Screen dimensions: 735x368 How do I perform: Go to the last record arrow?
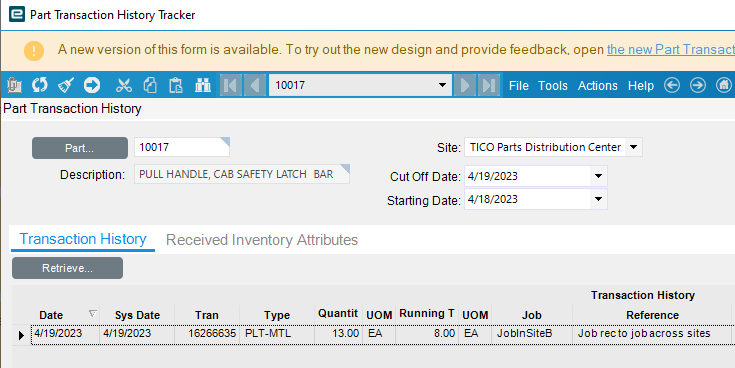pyautogui.click(x=489, y=85)
